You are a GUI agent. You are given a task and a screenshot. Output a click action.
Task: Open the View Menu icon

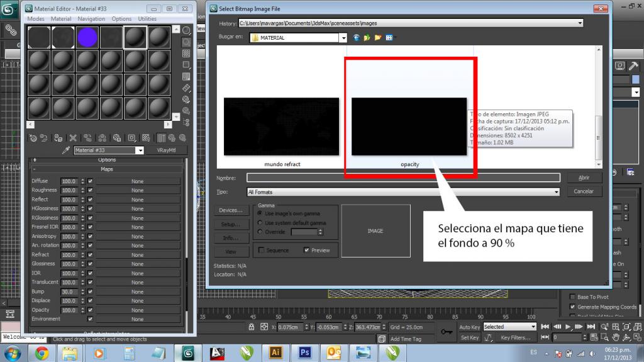pyautogui.click(x=389, y=38)
